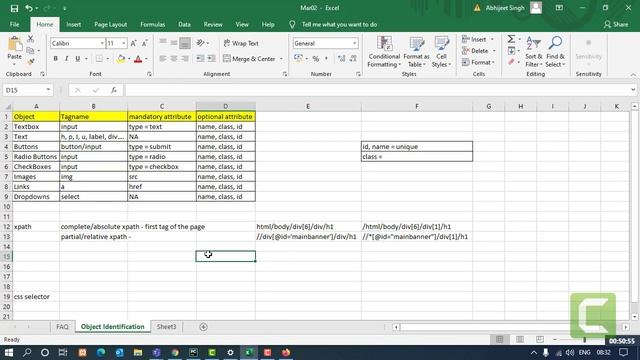Click Tell me what you want to do
The image size is (640, 360).
[339, 24]
